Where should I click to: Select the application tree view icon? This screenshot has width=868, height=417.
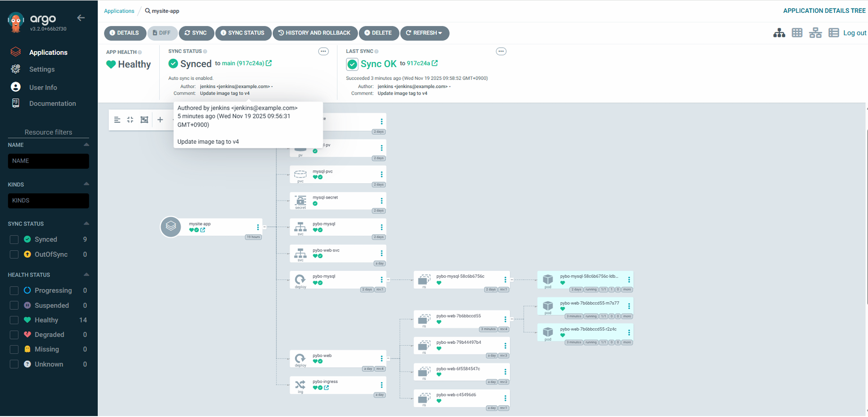pos(779,33)
